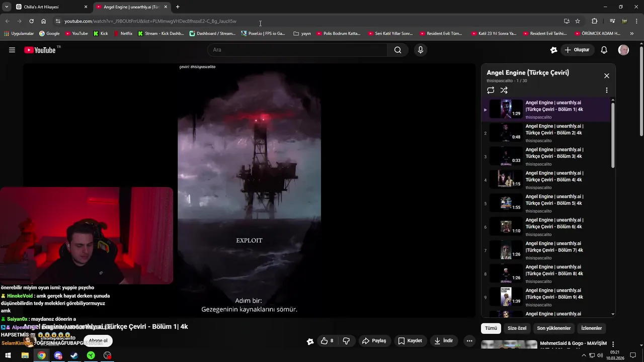Open the Kick bookmark
Viewport: 644px width, 362px height.
pos(101,34)
